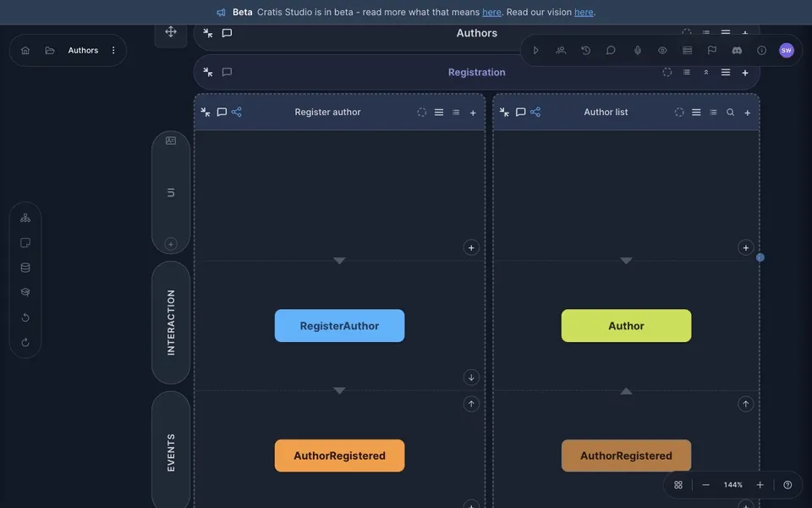Image resolution: width=812 pixels, height=508 pixels.
Task: Click the double-chevron up in Registration header
Action: pos(705,73)
